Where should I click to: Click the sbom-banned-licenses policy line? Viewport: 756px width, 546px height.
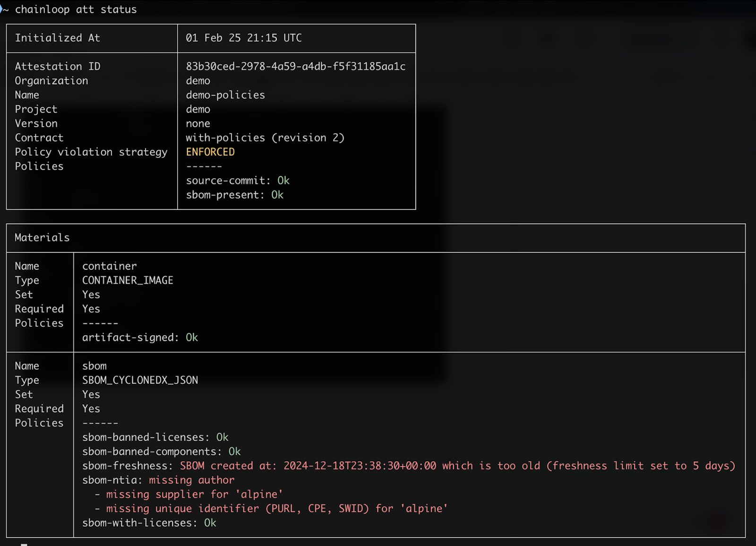coord(155,437)
